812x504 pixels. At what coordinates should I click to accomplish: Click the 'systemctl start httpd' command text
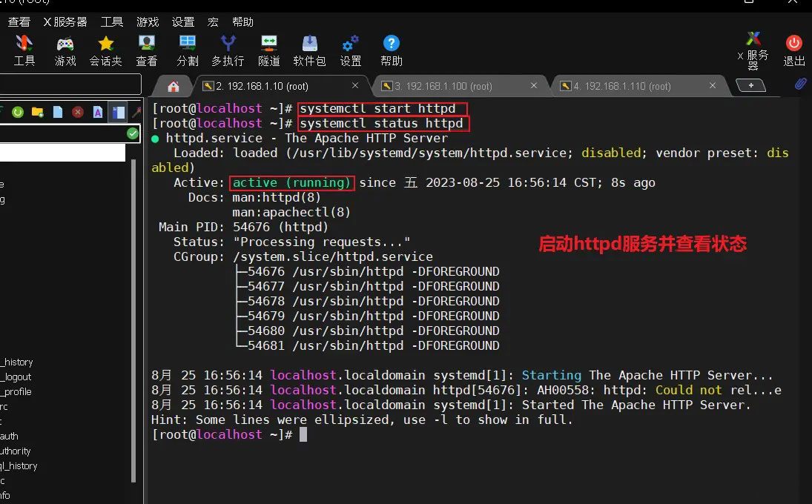377,108
